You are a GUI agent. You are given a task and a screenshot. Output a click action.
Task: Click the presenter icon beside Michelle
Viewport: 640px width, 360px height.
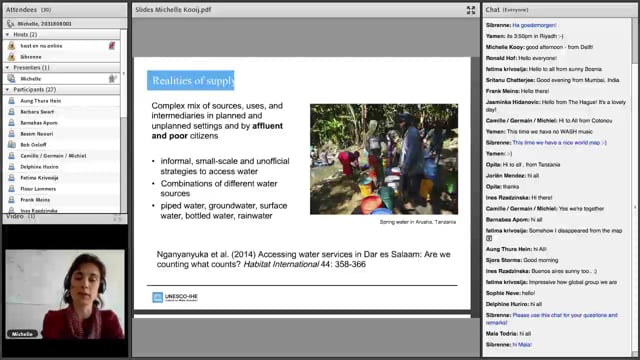tap(11, 78)
